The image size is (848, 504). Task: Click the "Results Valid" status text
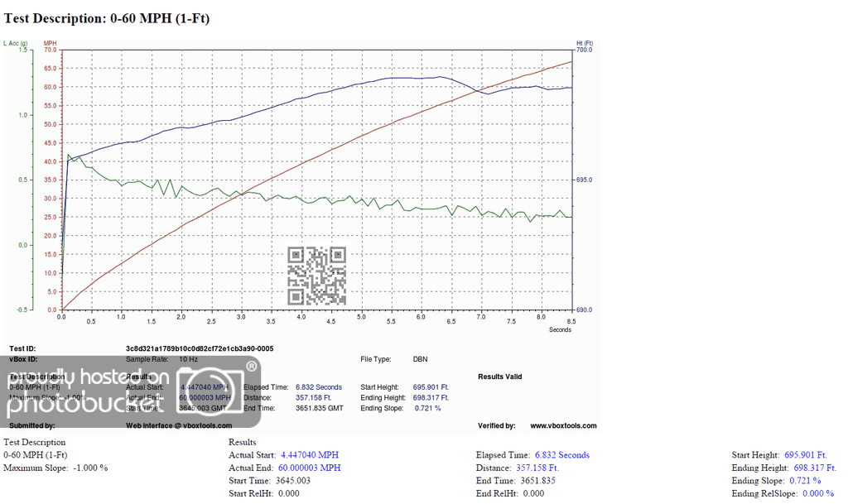[499, 377]
